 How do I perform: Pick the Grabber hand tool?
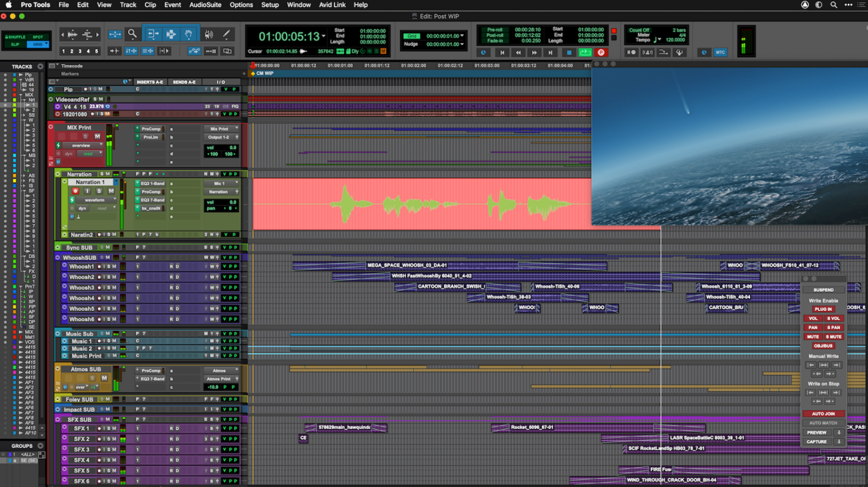pyautogui.click(x=188, y=34)
